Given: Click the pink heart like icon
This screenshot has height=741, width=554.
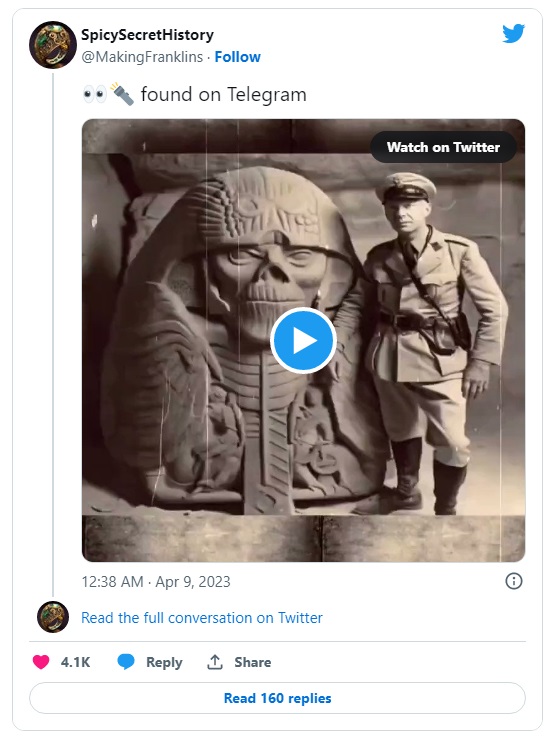Looking at the screenshot, I should (x=41, y=662).
